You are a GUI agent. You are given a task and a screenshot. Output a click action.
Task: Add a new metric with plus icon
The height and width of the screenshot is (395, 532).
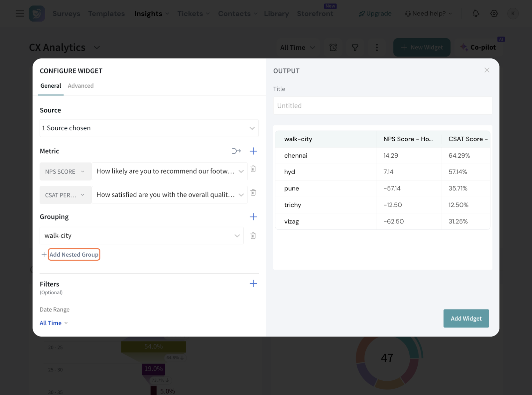tap(253, 151)
